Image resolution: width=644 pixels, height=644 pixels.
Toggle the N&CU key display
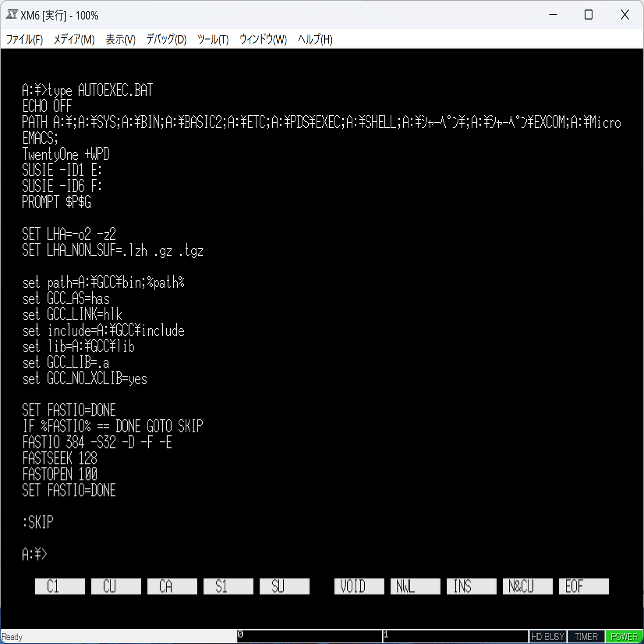coord(527,586)
